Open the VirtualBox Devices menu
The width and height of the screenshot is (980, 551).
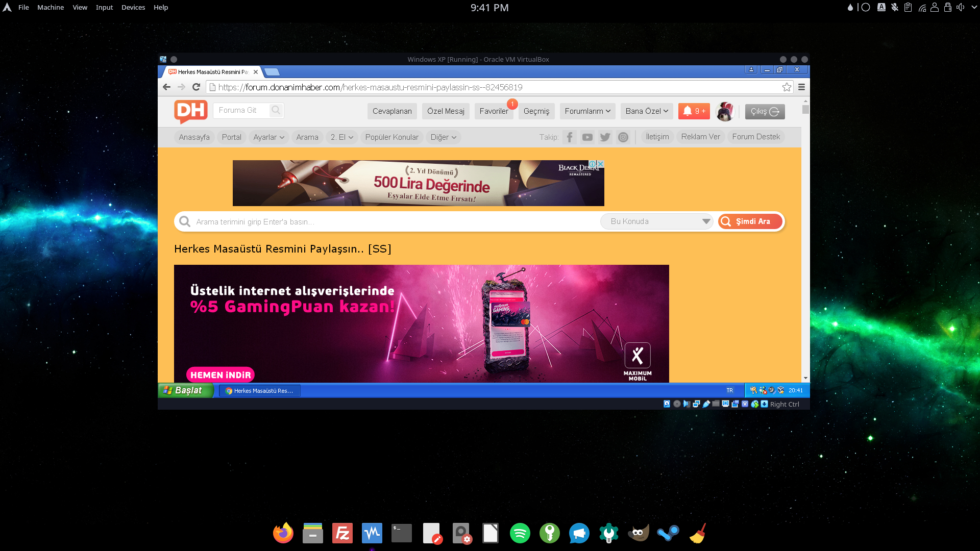[x=133, y=7]
